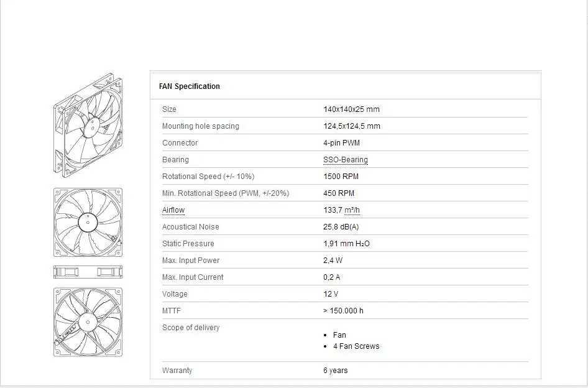The height and width of the screenshot is (388, 588).
Task: Select the Fan bullet item
Action: coord(339,335)
